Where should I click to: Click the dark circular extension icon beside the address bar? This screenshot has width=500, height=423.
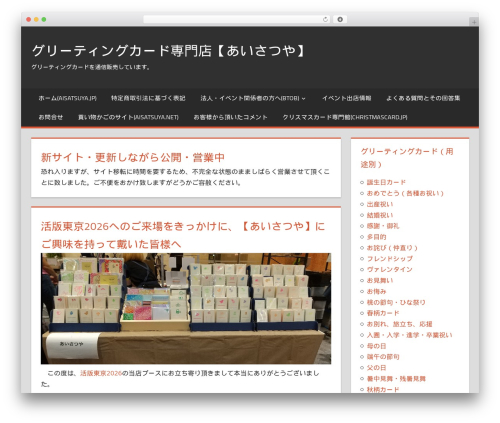(x=340, y=19)
